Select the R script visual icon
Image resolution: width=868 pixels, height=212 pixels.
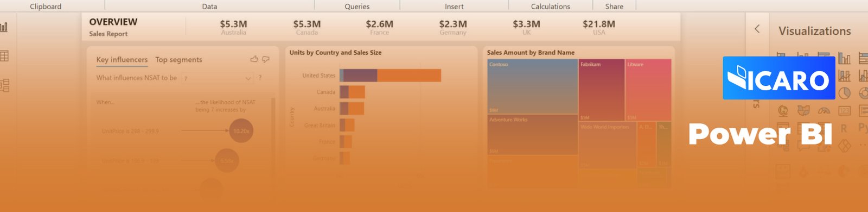(844, 129)
